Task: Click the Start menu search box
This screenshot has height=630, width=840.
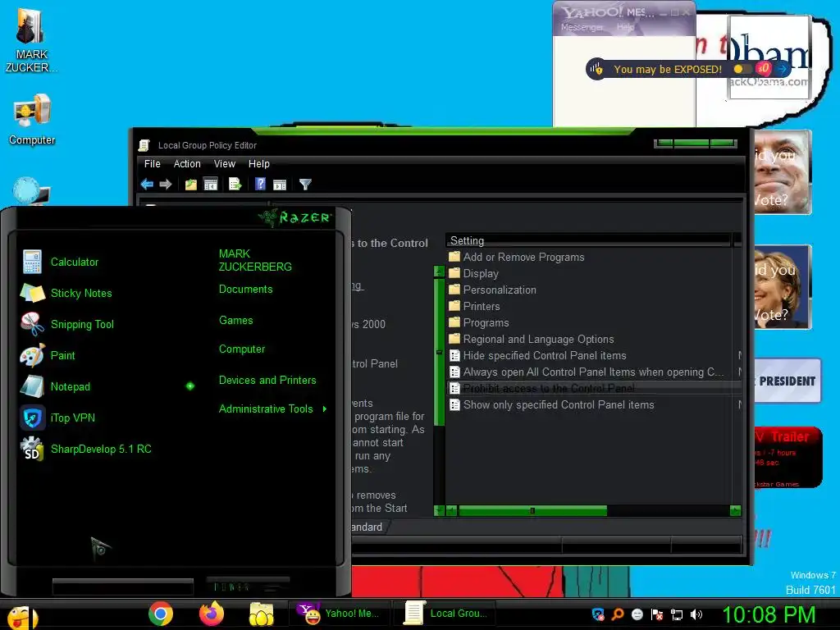Action: pyautogui.click(x=123, y=587)
